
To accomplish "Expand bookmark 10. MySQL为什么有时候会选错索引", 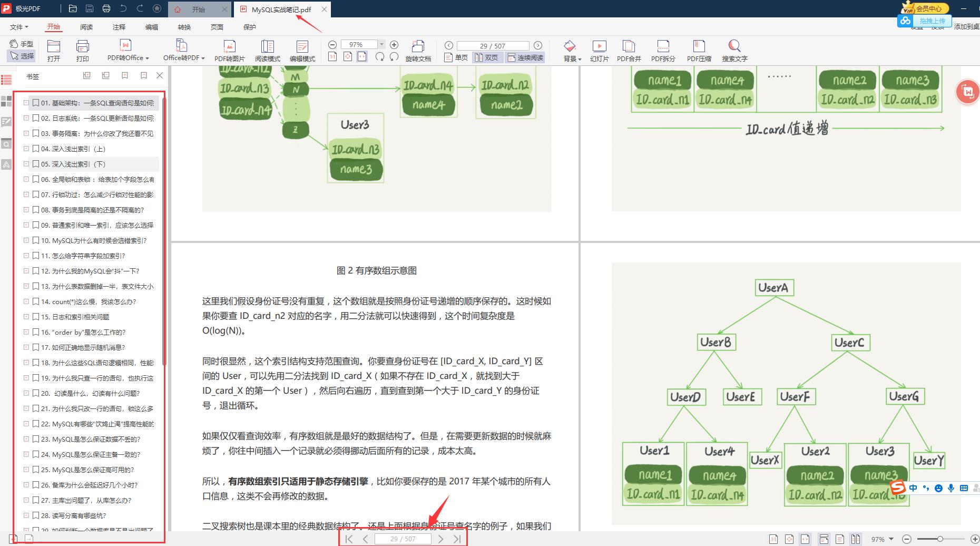I will 26,241.
